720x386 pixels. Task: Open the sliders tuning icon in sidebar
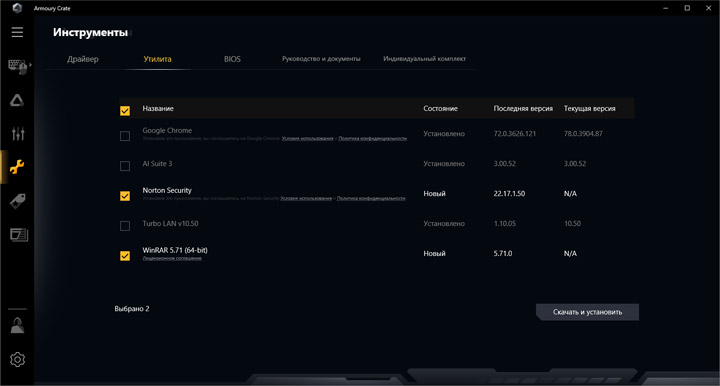18,134
